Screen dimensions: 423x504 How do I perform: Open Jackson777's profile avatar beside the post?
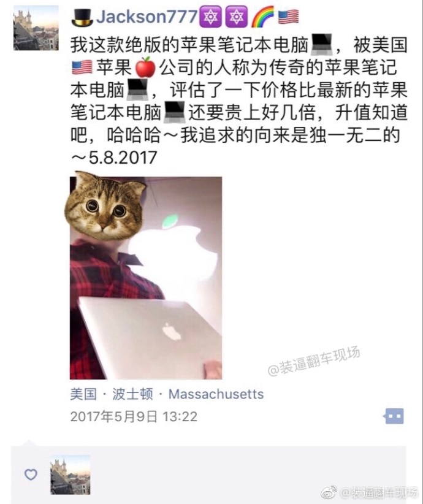36,28
